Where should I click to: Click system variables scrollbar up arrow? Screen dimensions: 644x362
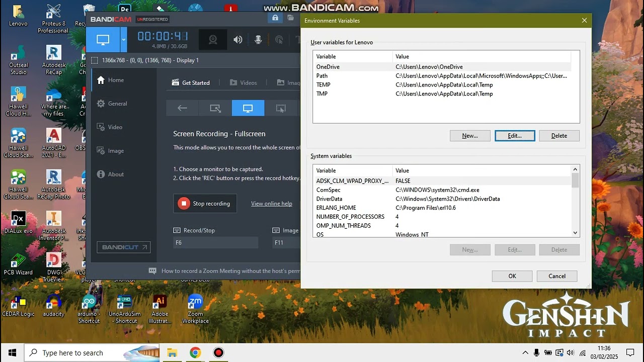[575, 169]
